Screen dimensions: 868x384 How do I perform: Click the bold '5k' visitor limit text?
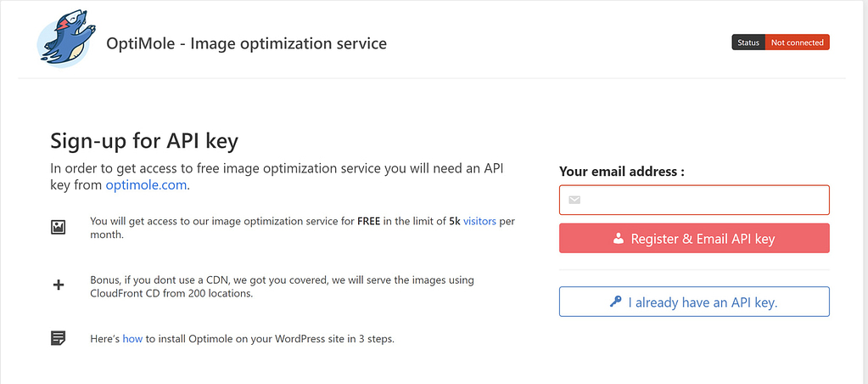tap(454, 221)
